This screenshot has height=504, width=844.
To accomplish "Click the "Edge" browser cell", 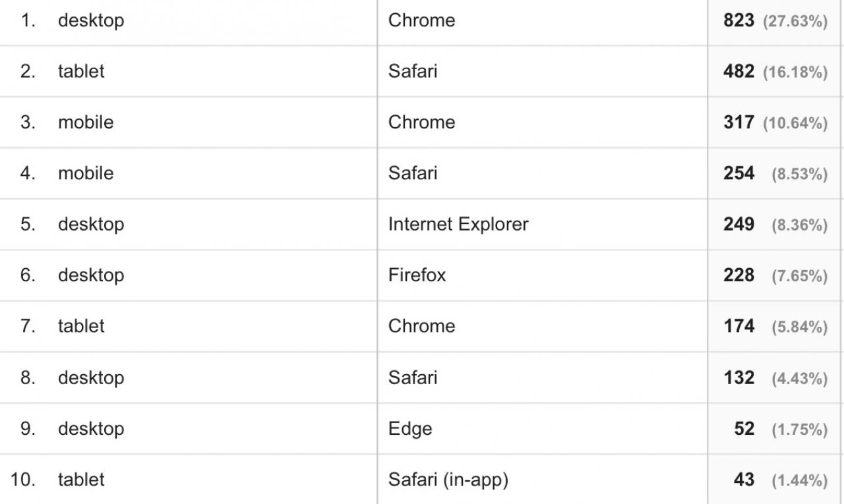I will pos(410,428).
